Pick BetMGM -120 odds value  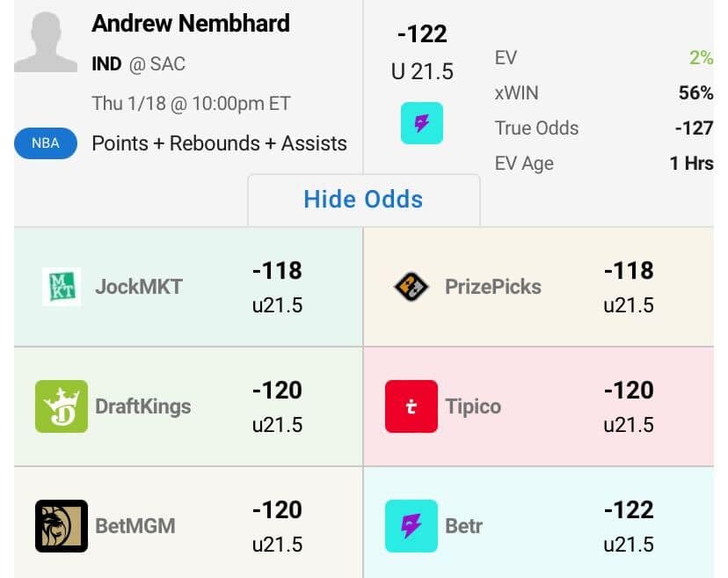click(x=277, y=509)
